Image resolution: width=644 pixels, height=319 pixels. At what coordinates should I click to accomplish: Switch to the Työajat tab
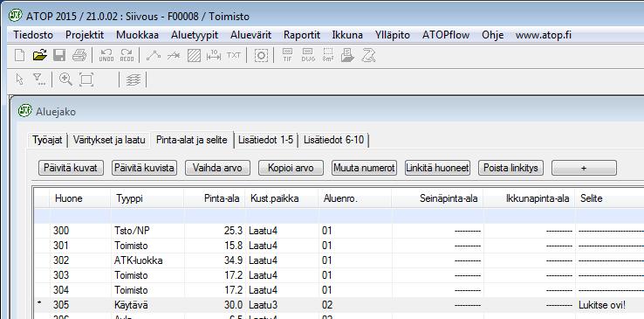tap(48, 140)
